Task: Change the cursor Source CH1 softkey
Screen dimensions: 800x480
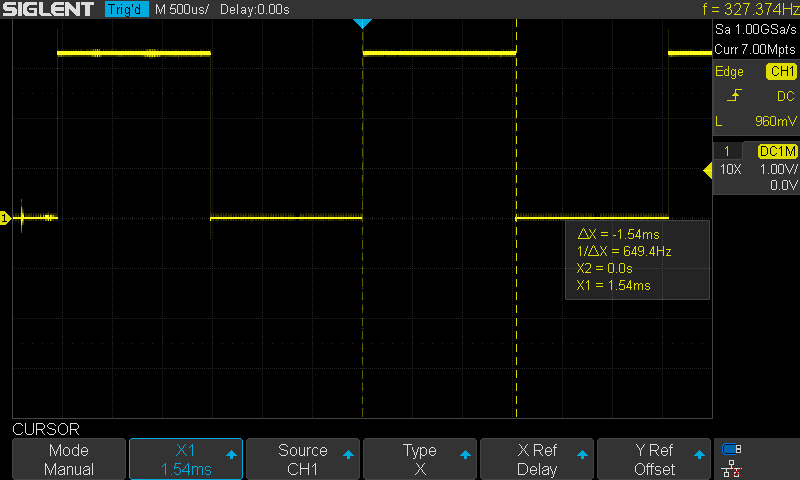Action: (303, 459)
